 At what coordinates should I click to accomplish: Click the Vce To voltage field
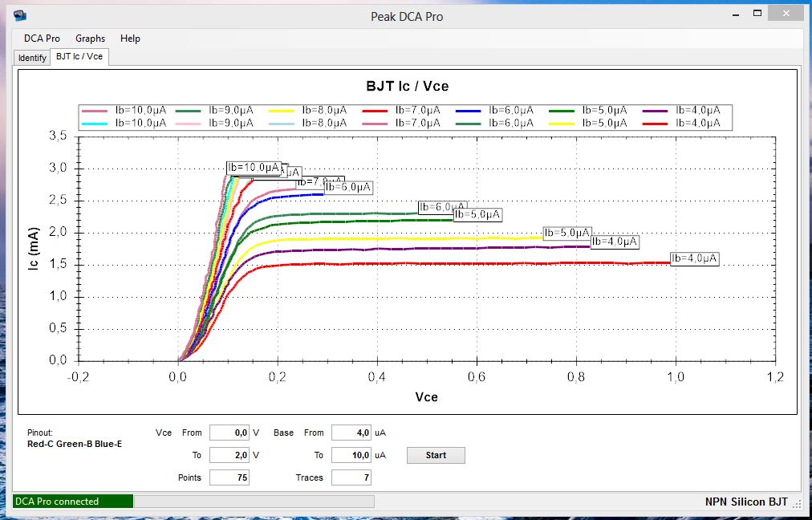(x=229, y=455)
